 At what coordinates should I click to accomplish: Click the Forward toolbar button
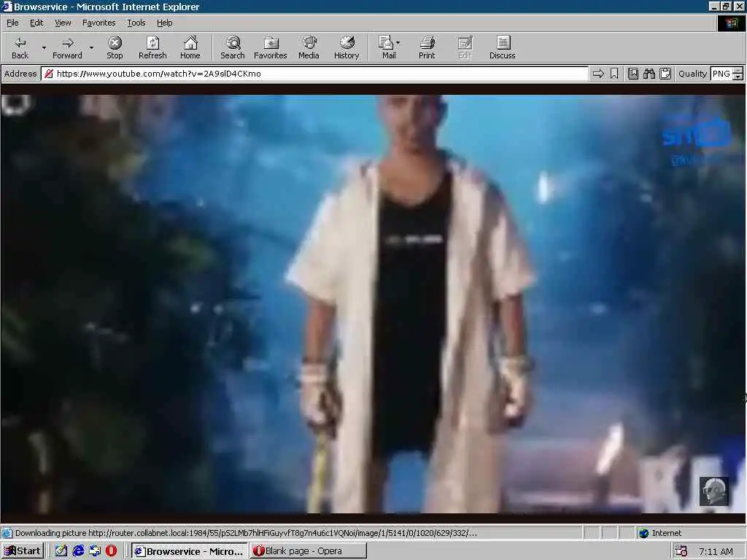(x=67, y=47)
